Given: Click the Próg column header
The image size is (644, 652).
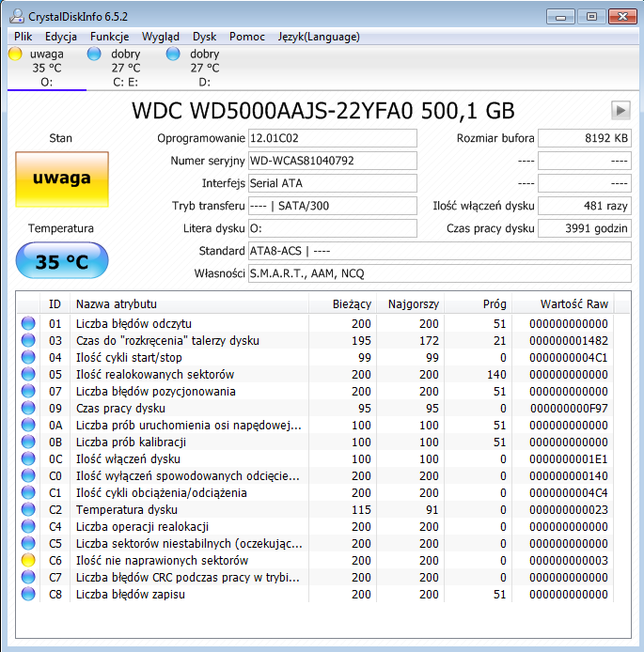Looking at the screenshot, I should coord(478,304).
